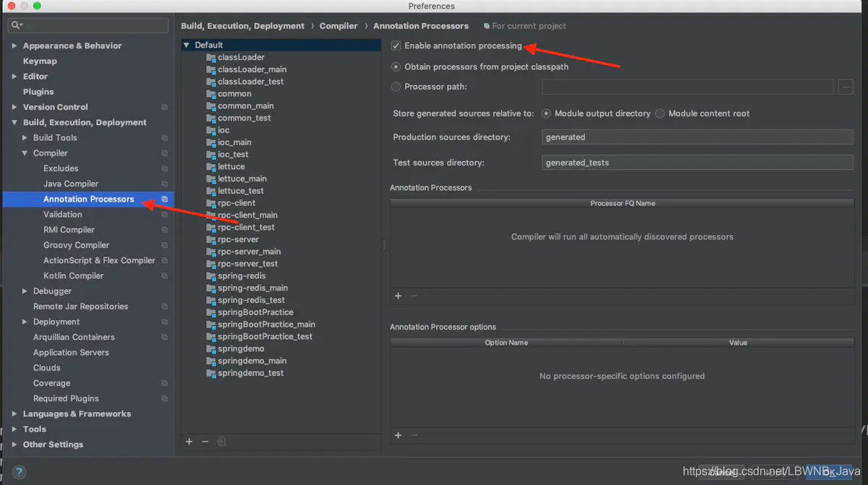
Task: Expand Languages & Frameworks section
Action: (x=14, y=414)
